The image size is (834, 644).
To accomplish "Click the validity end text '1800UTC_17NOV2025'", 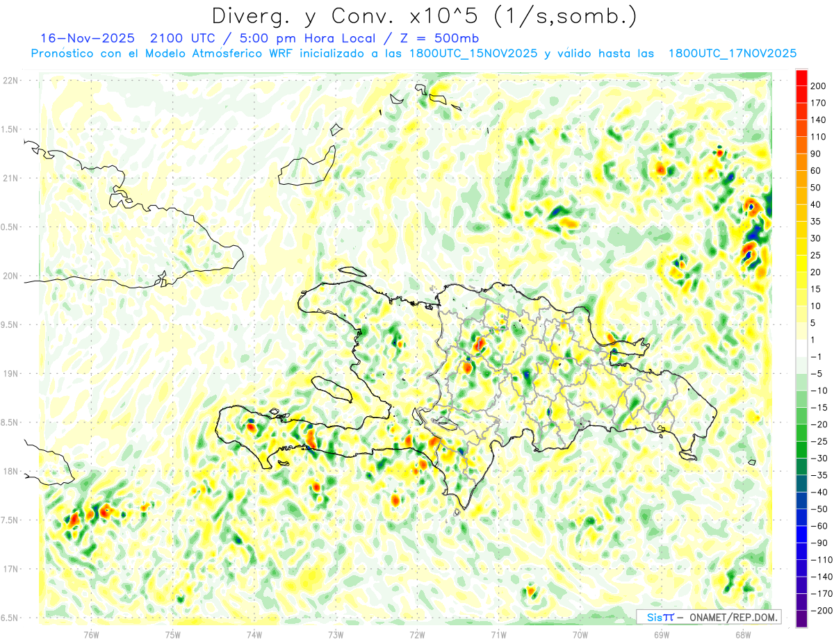I will (x=732, y=53).
